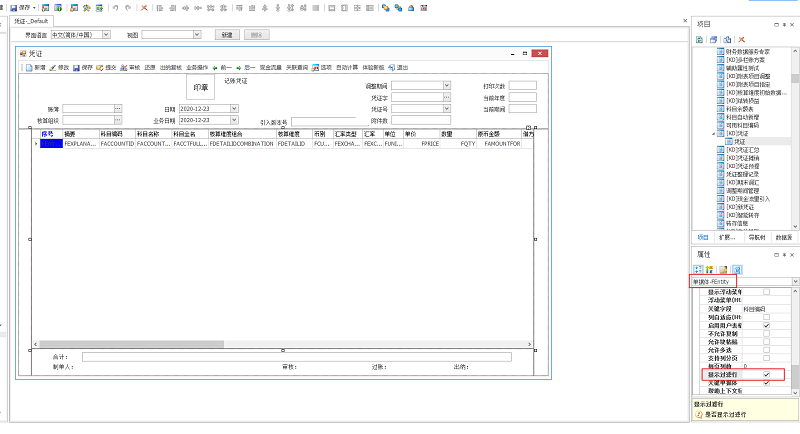Click the undo arrow in top toolbar

(115, 7)
